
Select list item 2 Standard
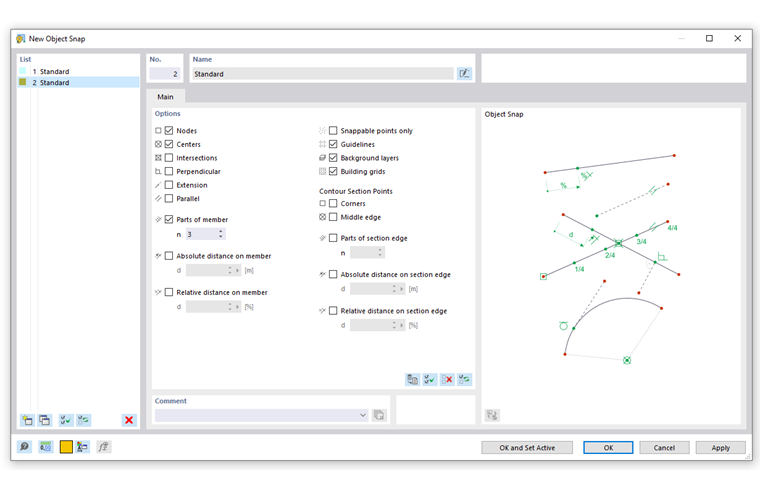78,82
